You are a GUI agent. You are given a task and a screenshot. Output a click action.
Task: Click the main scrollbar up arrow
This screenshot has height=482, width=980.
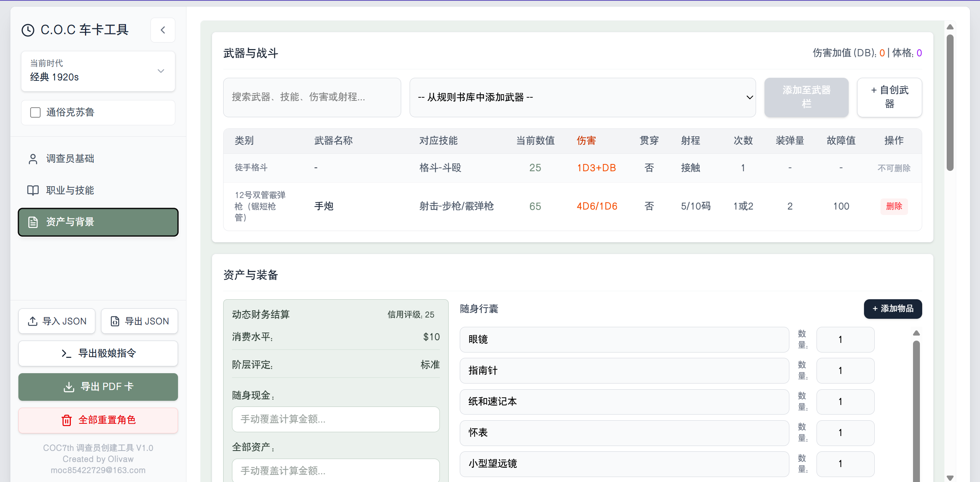coord(950,27)
